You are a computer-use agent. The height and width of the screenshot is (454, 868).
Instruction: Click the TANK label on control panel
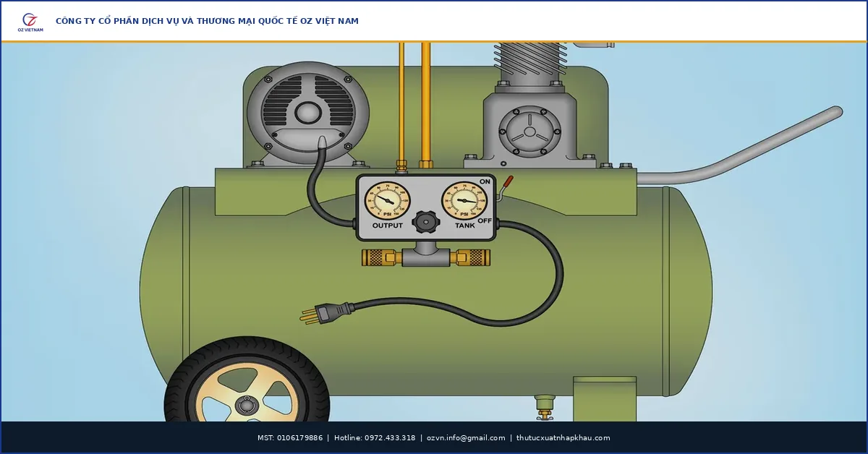(464, 226)
